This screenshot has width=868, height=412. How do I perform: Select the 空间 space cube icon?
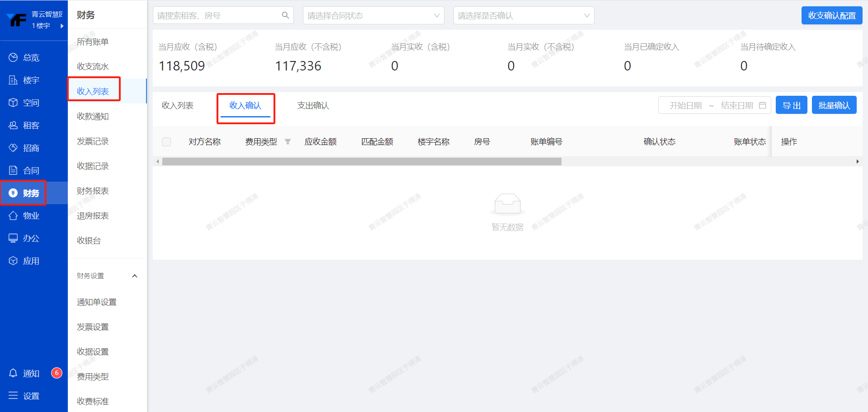tap(13, 103)
